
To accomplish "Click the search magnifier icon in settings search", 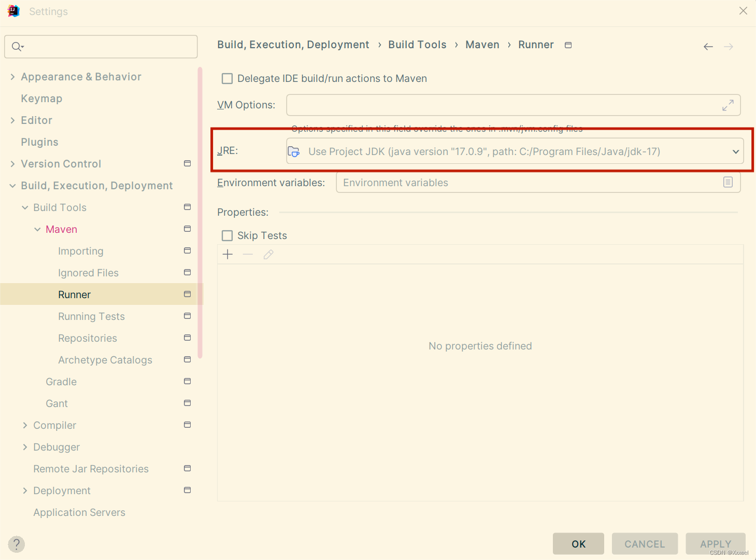I will [x=18, y=47].
